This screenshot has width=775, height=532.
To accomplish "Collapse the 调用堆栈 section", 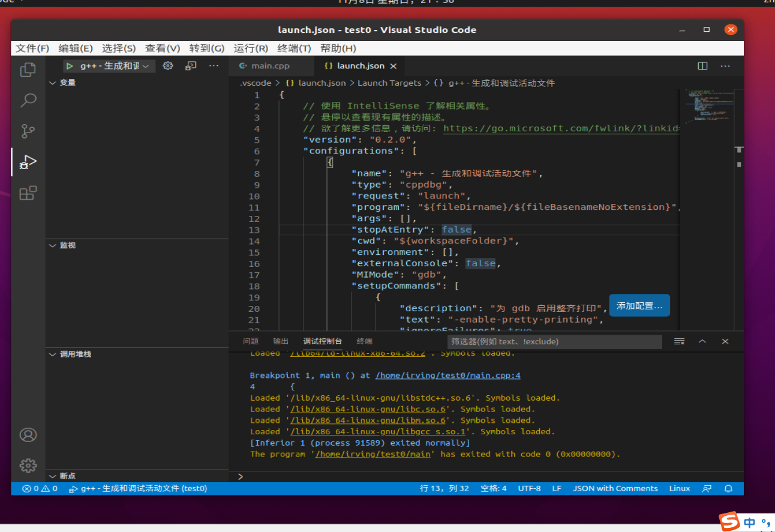I will (x=52, y=354).
